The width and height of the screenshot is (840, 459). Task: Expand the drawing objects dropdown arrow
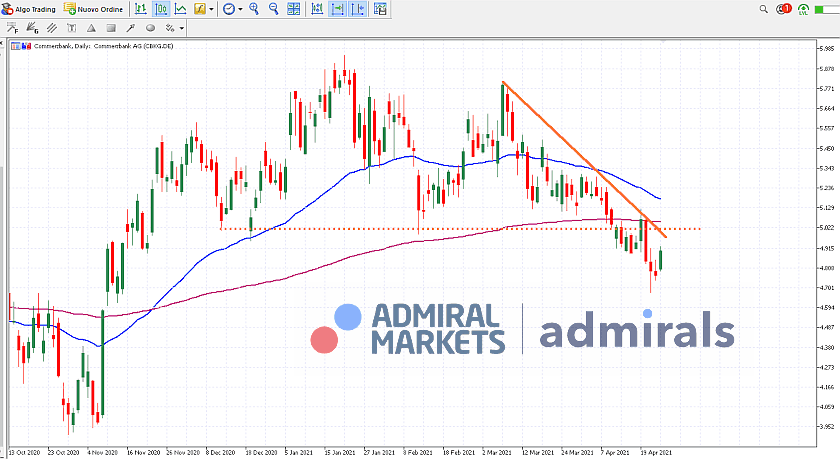tap(182, 28)
